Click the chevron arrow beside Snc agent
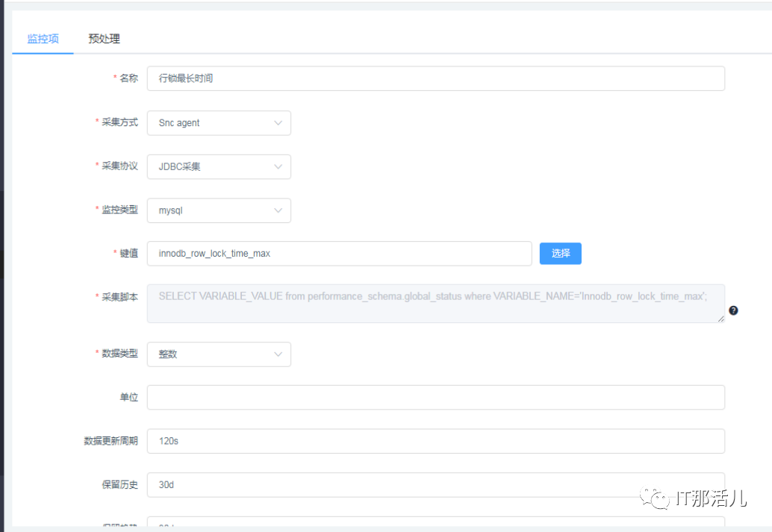This screenshot has width=772, height=532. (x=278, y=123)
